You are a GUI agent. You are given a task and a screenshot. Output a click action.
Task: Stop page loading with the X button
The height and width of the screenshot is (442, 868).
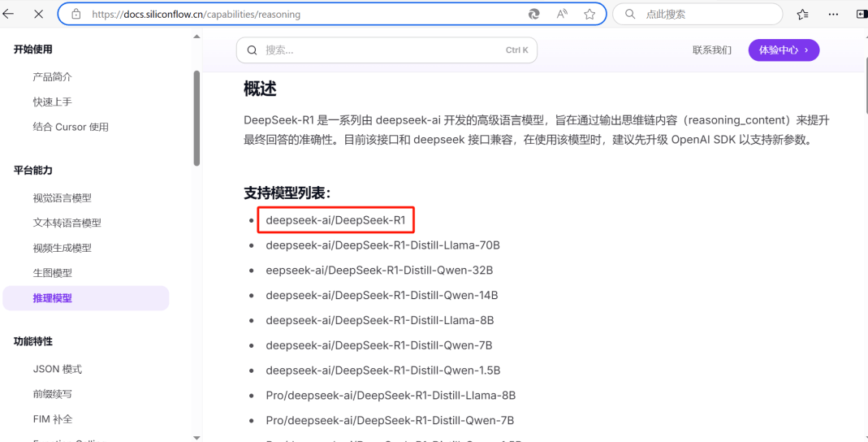pos(39,14)
